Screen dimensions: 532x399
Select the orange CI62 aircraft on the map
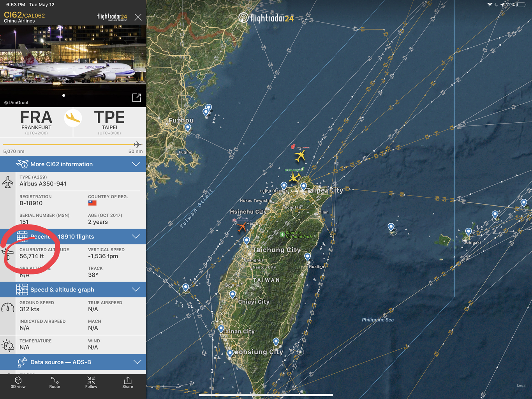(x=242, y=226)
